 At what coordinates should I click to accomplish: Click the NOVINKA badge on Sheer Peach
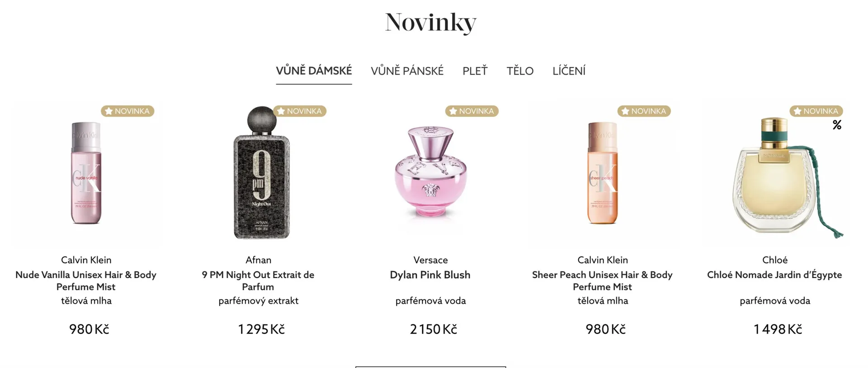[644, 111]
